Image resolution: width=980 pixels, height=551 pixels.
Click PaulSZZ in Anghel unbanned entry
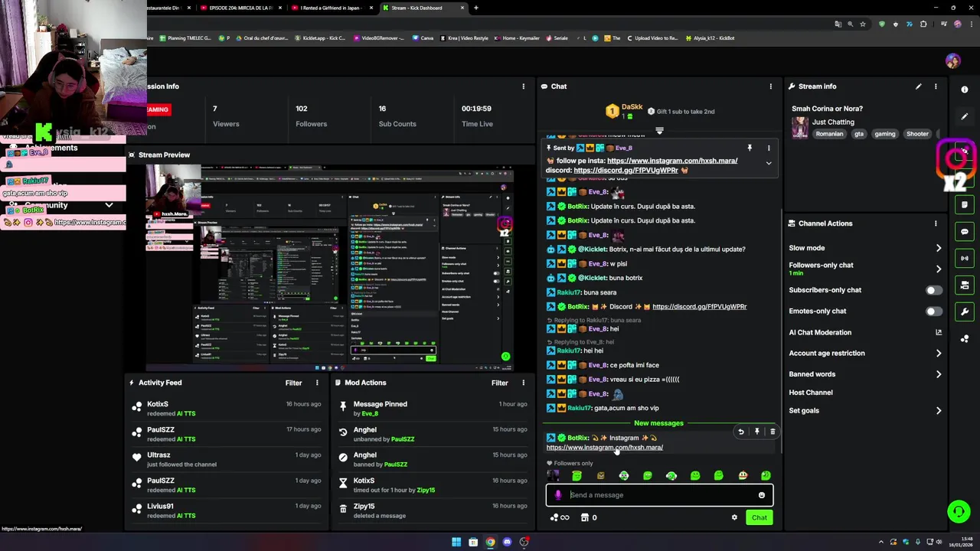coord(403,439)
